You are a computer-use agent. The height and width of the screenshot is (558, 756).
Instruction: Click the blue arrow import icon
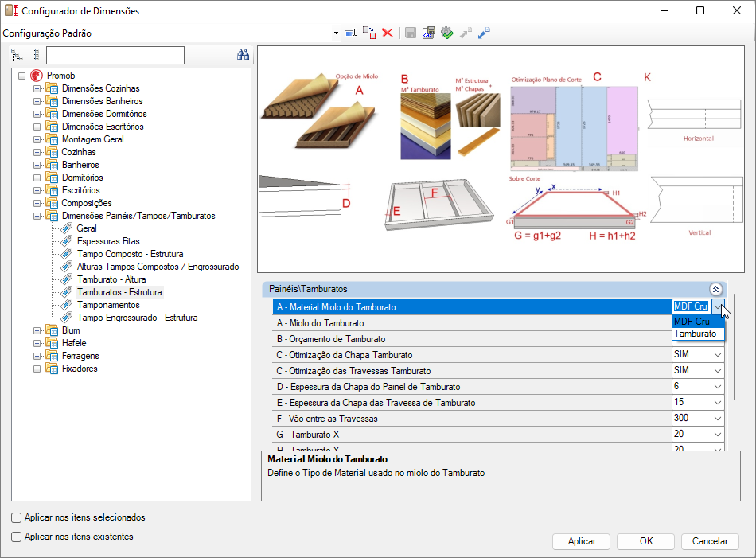pos(484,33)
